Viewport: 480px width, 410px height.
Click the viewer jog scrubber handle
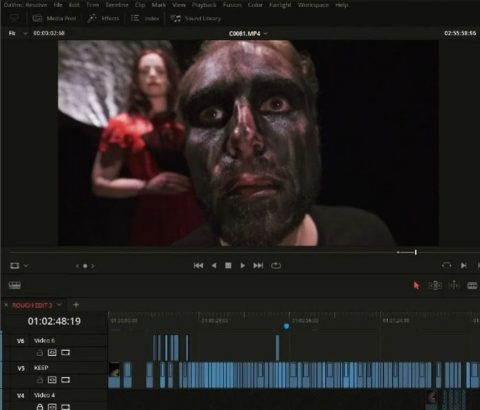[416, 252]
